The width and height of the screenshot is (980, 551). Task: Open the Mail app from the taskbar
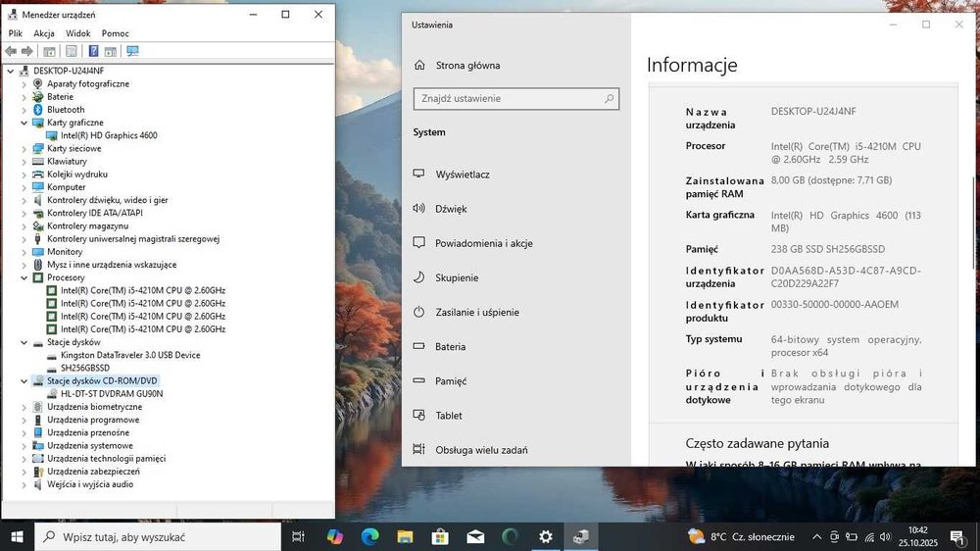coord(475,536)
